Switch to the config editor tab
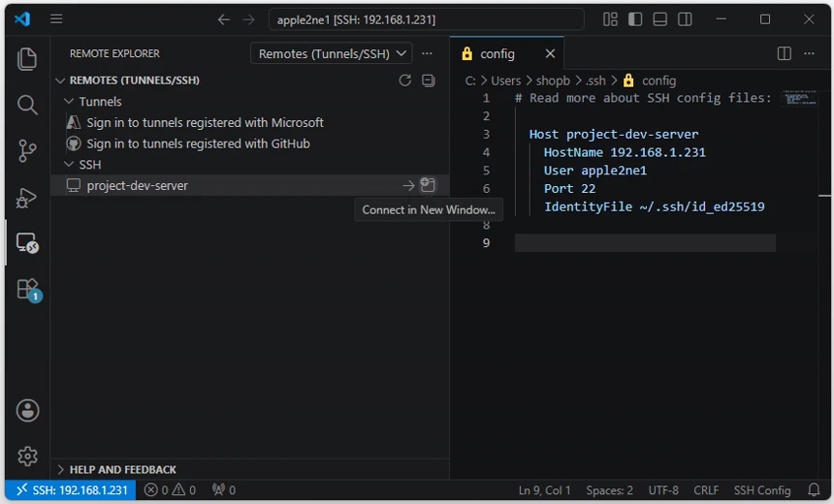Screen dimensions: 834x504 point(497,53)
